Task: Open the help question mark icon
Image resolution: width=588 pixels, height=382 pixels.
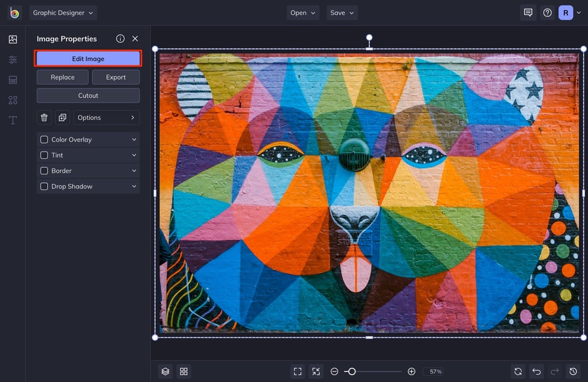Action: pyautogui.click(x=547, y=12)
